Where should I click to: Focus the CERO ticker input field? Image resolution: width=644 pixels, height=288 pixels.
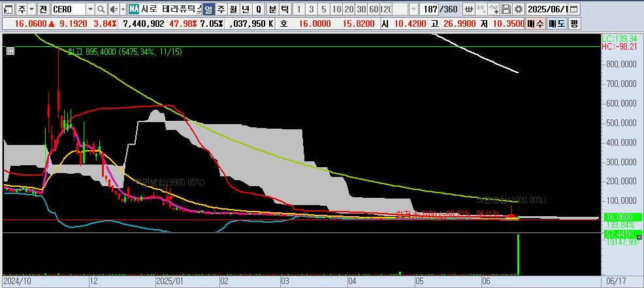click(68, 8)
